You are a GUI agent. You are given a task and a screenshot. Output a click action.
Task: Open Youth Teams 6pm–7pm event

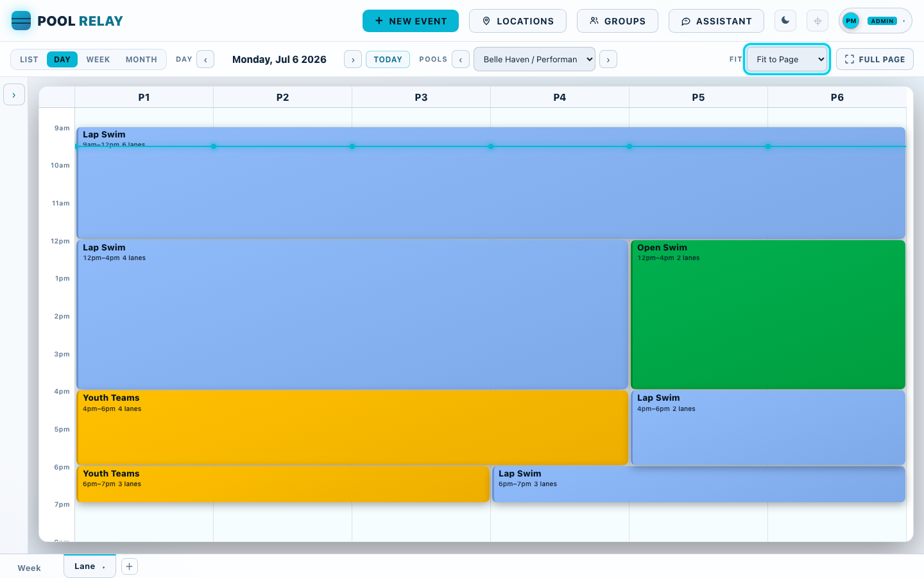pyautogui.click(x=283, y=484)
